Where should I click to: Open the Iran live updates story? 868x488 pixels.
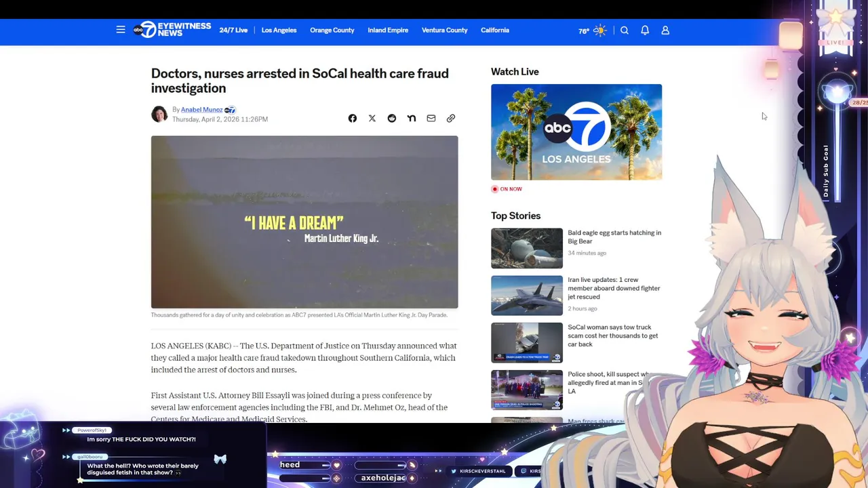(614, 288)
